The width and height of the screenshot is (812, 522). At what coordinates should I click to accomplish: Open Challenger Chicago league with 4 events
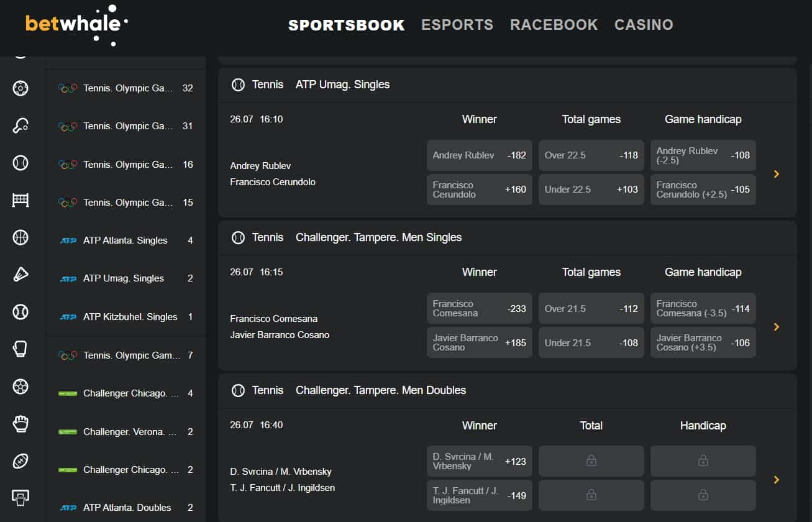coord(125,393)
